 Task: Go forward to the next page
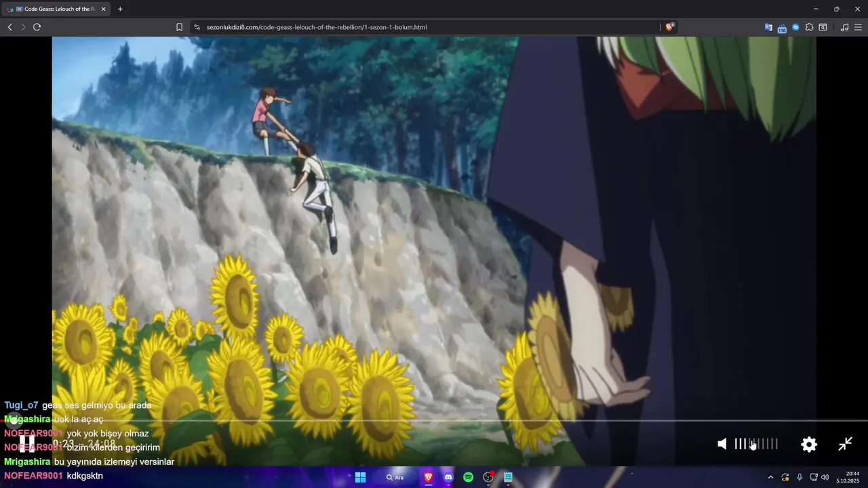click(23, 27)
